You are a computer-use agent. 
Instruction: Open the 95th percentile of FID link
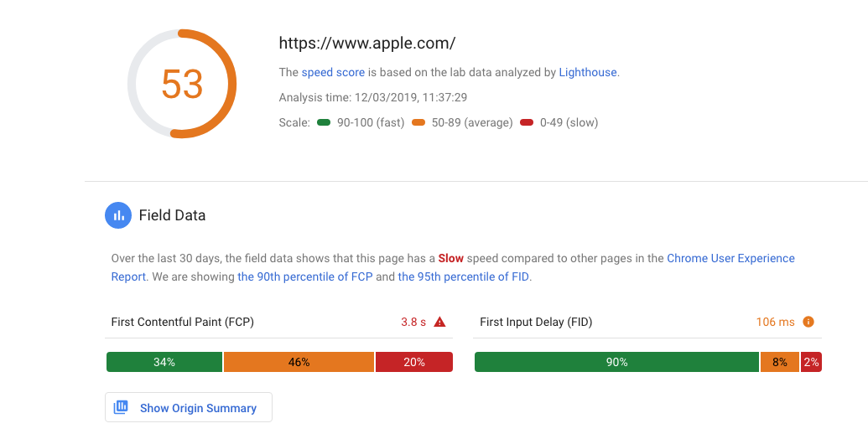[x=463, y=276]
